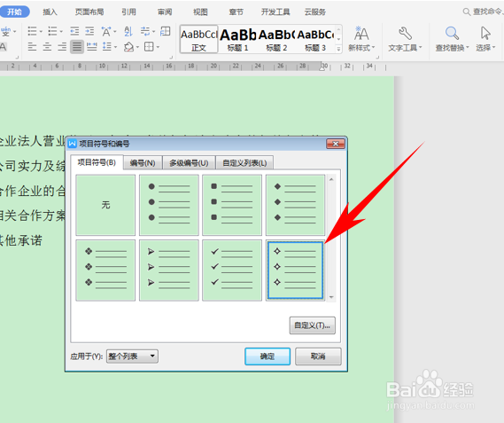Open 查找替换 find and replace
This screenshot has height=423, width=504.
452,39
